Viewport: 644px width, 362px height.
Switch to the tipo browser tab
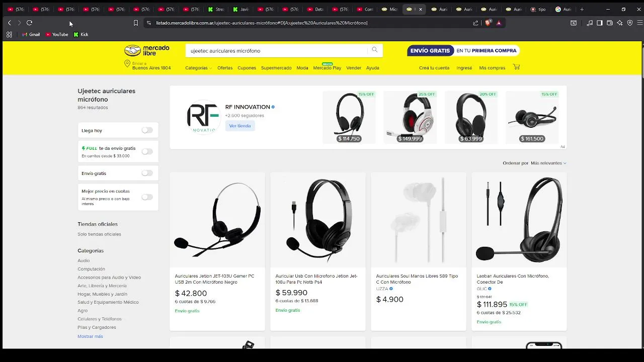point(539,9)
